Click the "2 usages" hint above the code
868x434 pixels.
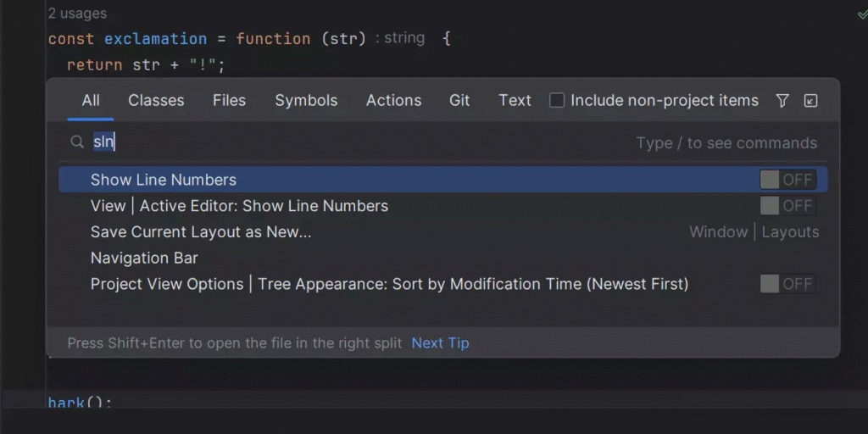[77, 14]
